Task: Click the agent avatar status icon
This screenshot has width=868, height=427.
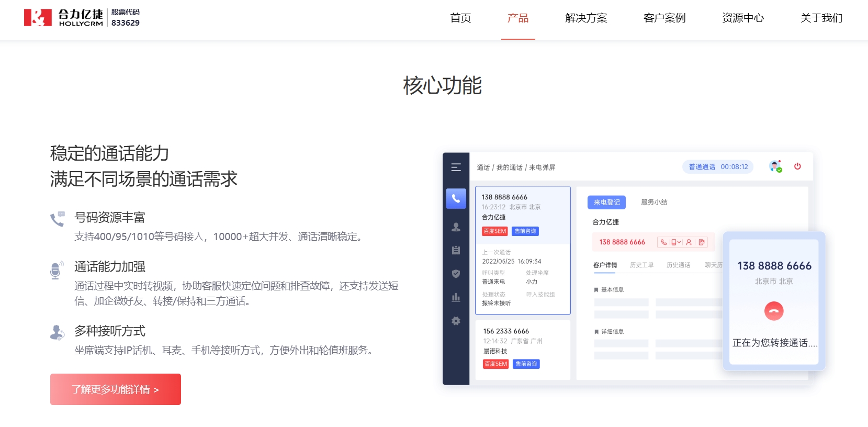Action: [x=775, y=166]
